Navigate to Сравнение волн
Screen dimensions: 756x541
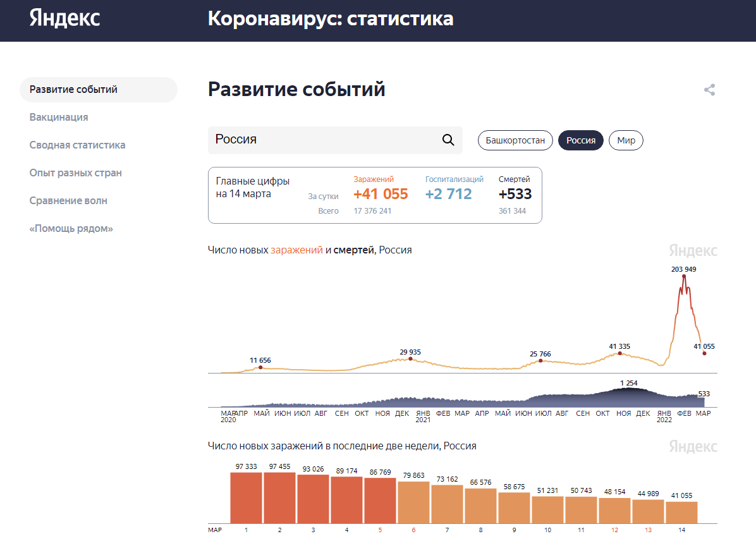68,200
